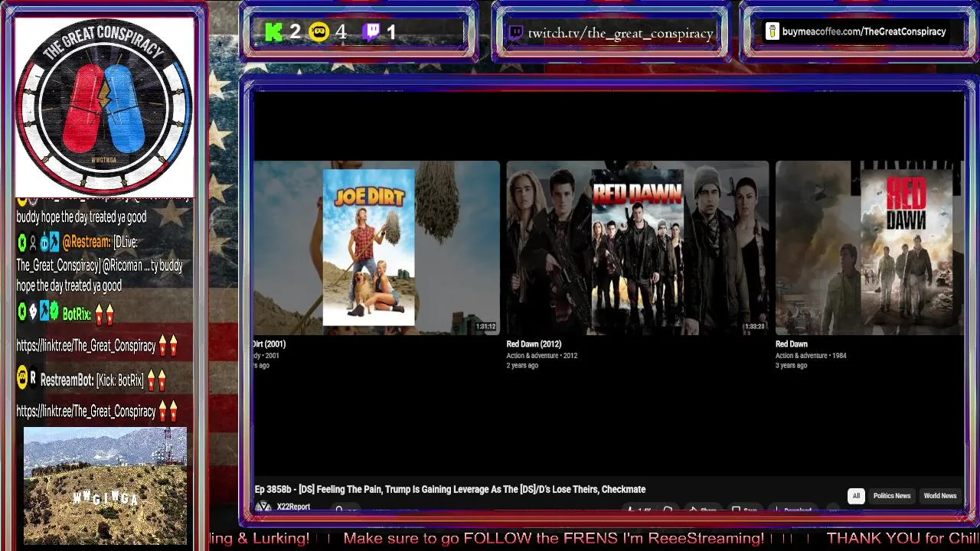The image size is (980, 551).
Task: Click 'Red Dawn' title under 1984 movie
Action: [x=792, y=344]
